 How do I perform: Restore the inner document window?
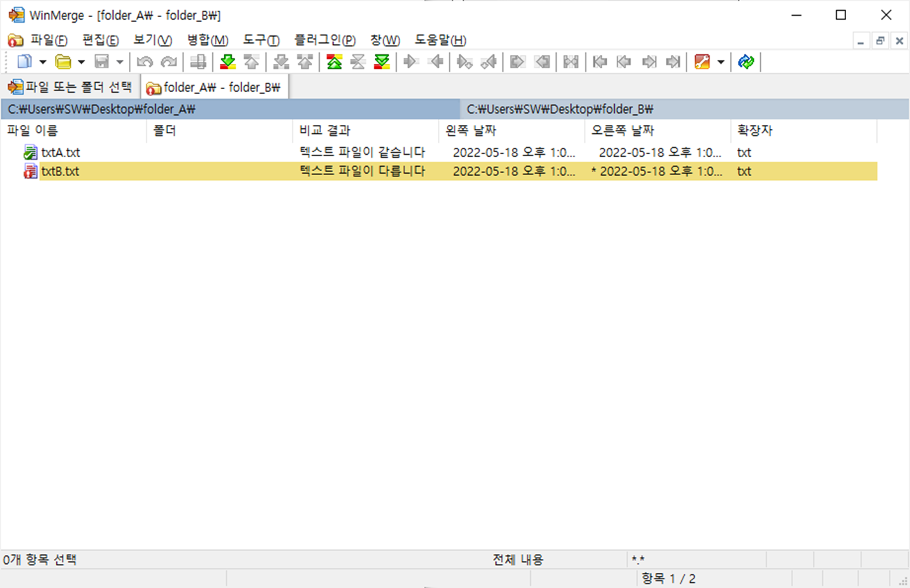[x=880, y=41]
